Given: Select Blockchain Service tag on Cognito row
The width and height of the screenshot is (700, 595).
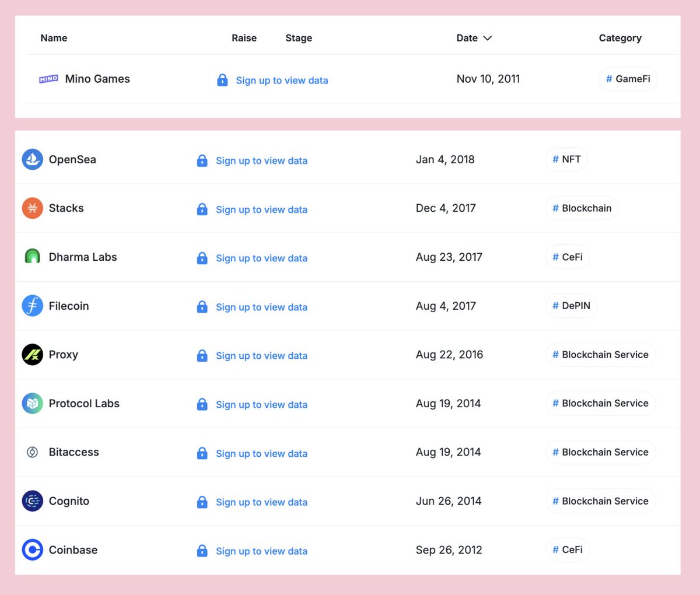Looking at the screenshot, I should pyautogui.click(x=601, y=501).
